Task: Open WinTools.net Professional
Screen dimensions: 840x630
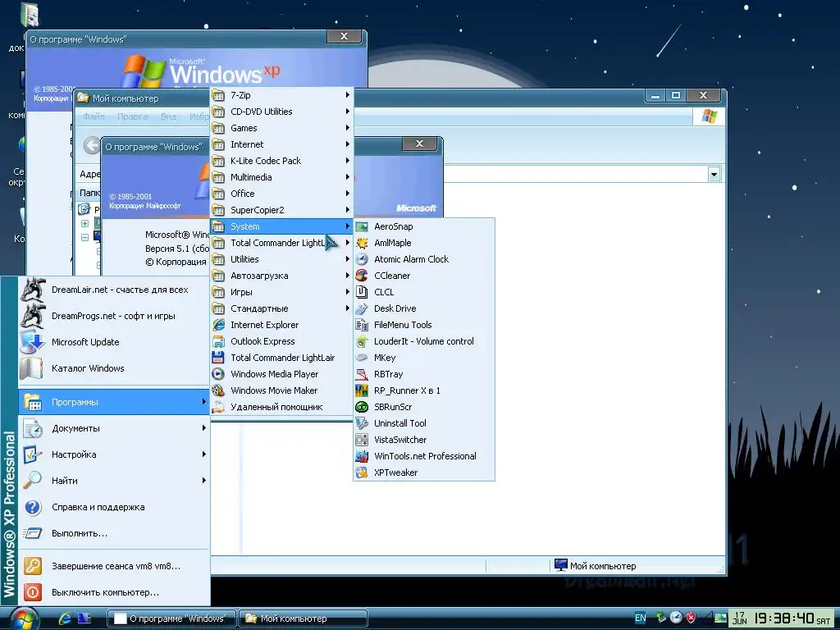Action: [424, 456]
